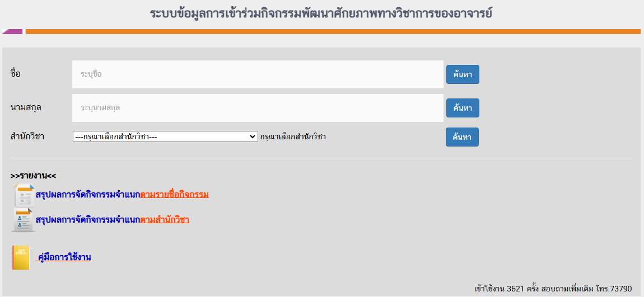Focus the ระบุชื่อ name input field

258,74
